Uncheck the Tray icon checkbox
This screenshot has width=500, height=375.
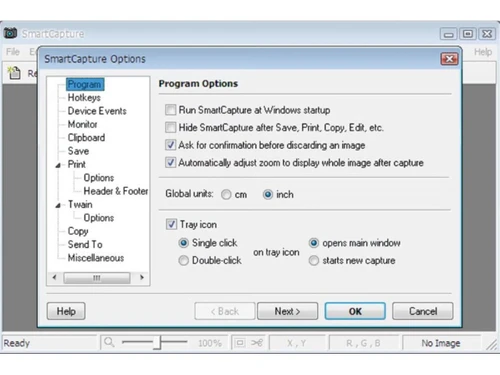tap(171, 224)
